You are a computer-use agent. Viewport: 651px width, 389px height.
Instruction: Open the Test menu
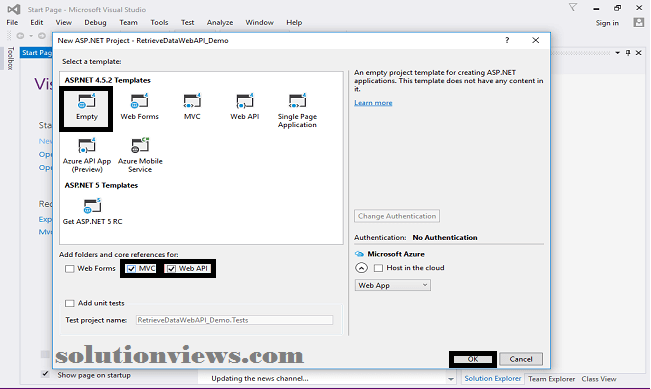[x=187, y=22]
